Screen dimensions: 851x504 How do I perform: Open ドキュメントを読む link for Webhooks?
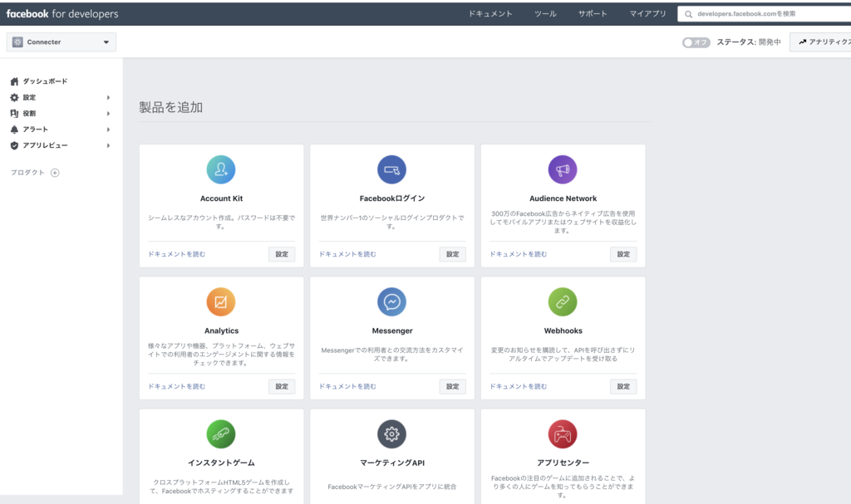point(519,386)
